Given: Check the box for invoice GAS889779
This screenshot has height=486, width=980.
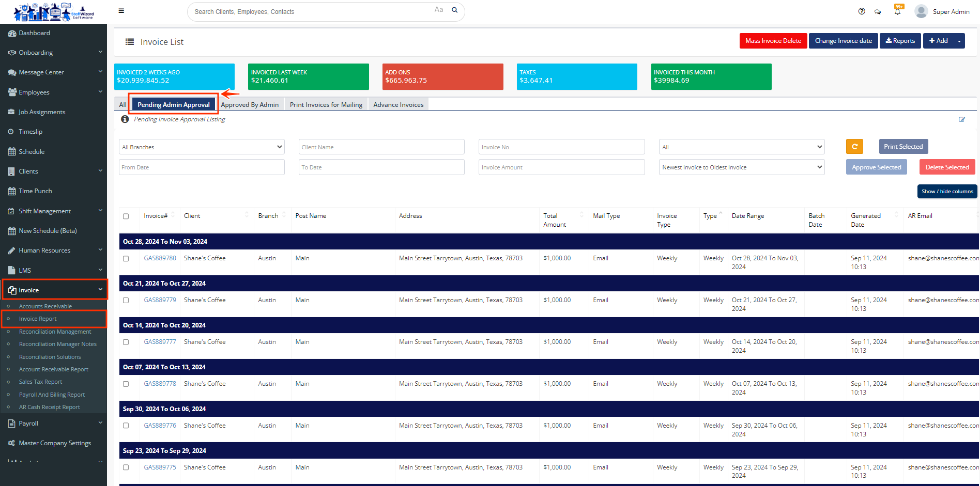Looking at the screenshot, I should tap(126, 301).
